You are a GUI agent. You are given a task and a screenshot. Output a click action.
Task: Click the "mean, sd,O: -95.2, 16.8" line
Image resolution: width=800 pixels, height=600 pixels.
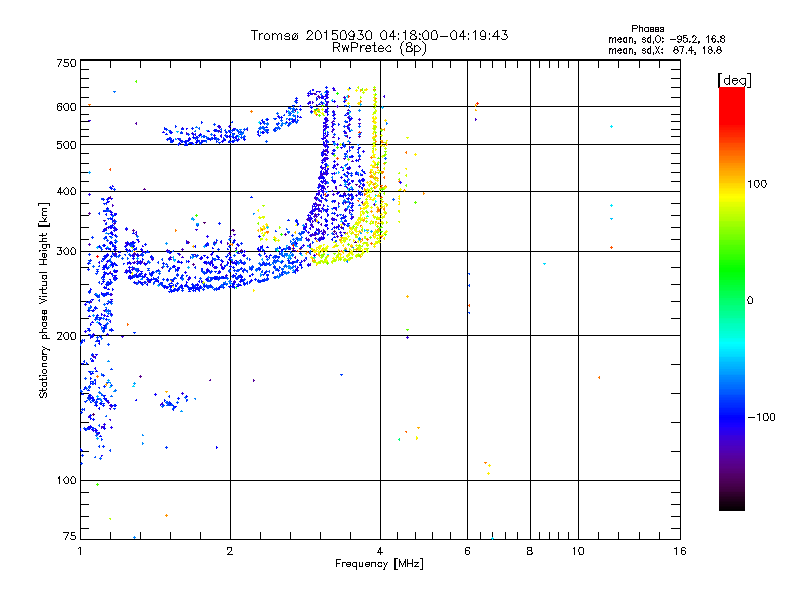666,39
